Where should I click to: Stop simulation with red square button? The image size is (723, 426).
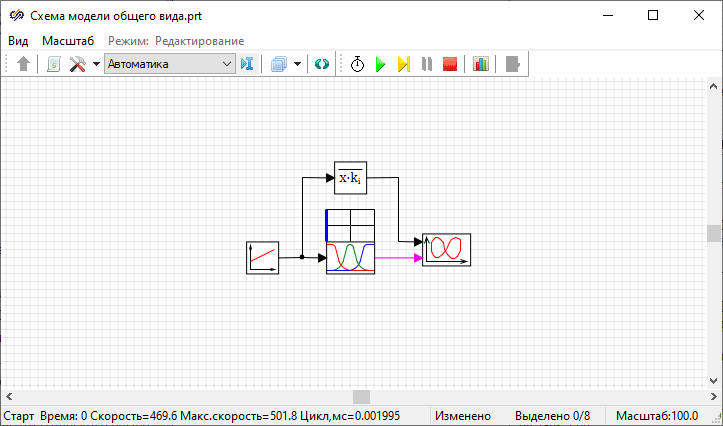click(x=450, y=64)
